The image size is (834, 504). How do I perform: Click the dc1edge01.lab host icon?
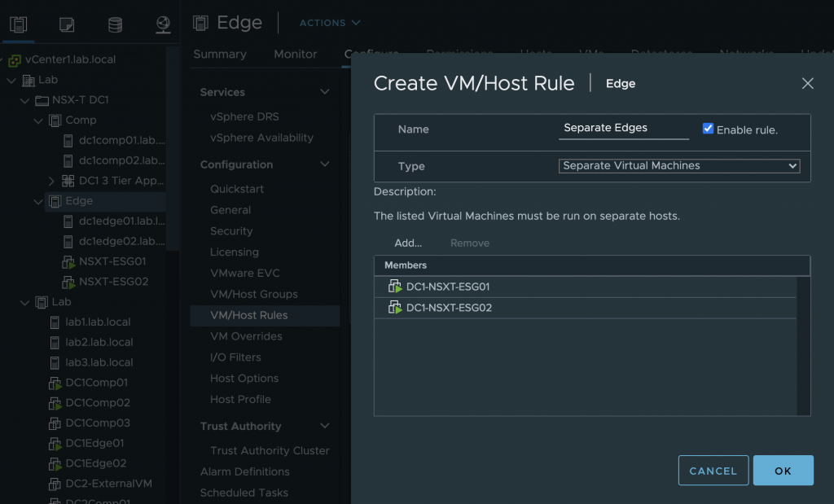point(68,221)
